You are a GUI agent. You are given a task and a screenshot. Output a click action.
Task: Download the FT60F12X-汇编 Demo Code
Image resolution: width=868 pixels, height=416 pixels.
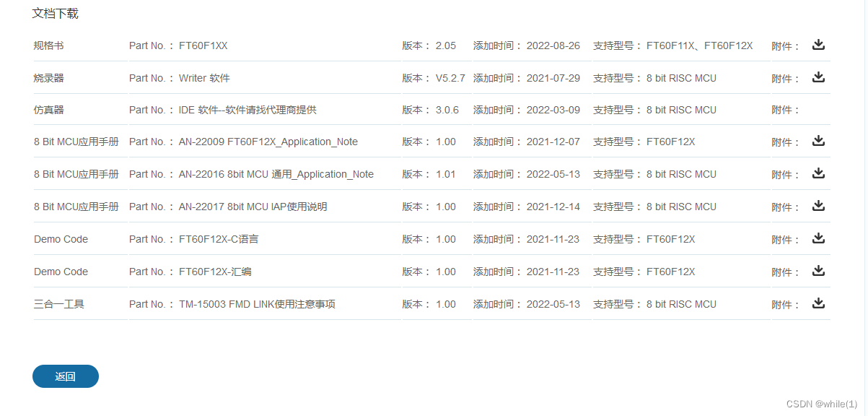point(818,270)
